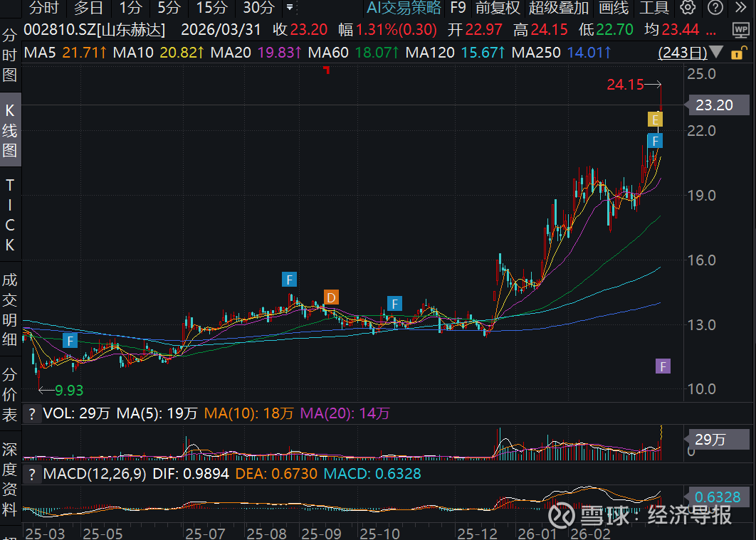Open the 画线 drawing tools
Viewport: 756px width, 540px height.
coord(614,7)
